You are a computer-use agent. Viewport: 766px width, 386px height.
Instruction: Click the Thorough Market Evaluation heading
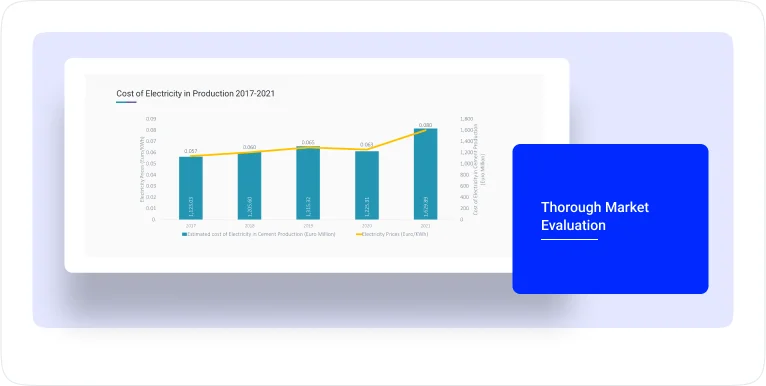(x=595, y=216)
